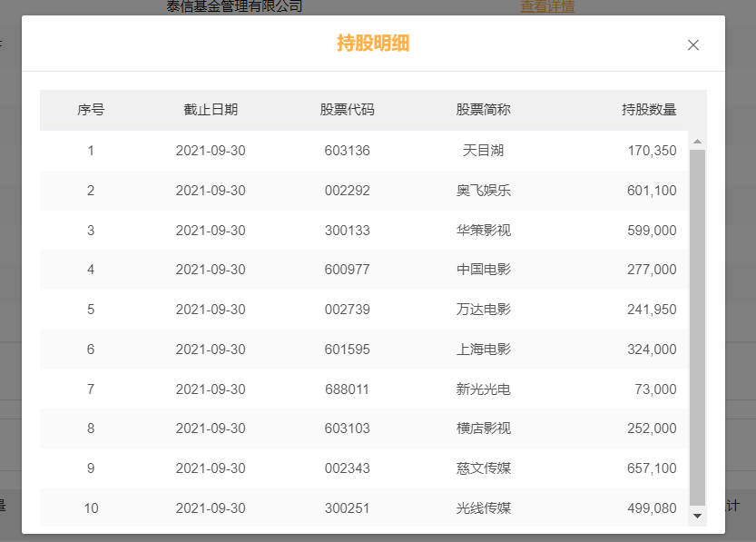
Task: Select stock code 002292
Action: pyautogui.click(x=347, y=191)
